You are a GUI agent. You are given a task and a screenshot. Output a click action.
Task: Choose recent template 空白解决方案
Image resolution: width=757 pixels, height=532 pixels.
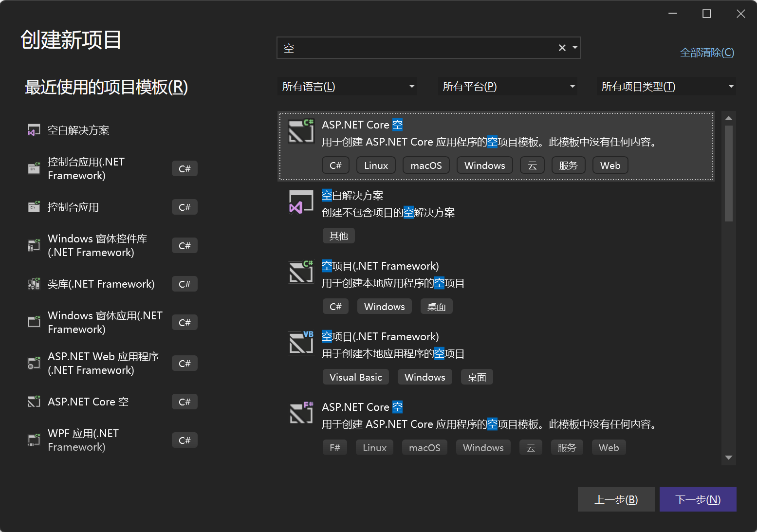point(78,130)
